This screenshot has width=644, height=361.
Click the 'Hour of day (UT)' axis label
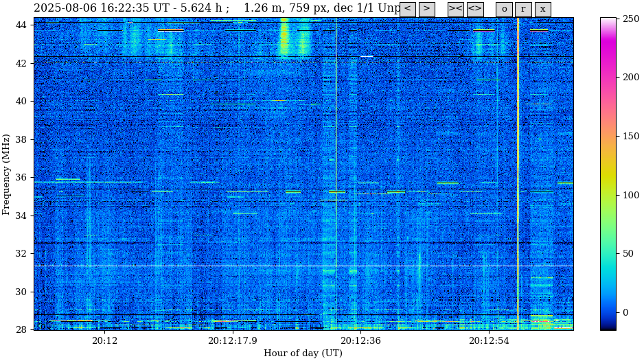(303, 353)
